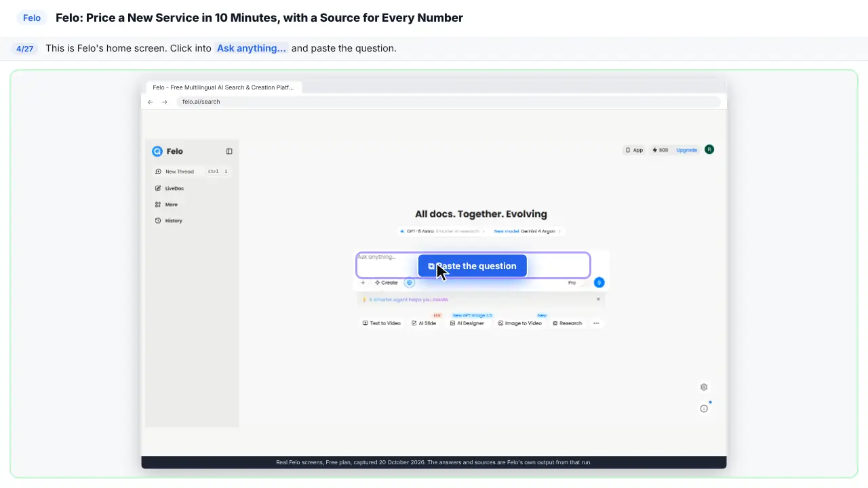Click the plus attachment icon below input
The image size is (868, 488).
363,283
